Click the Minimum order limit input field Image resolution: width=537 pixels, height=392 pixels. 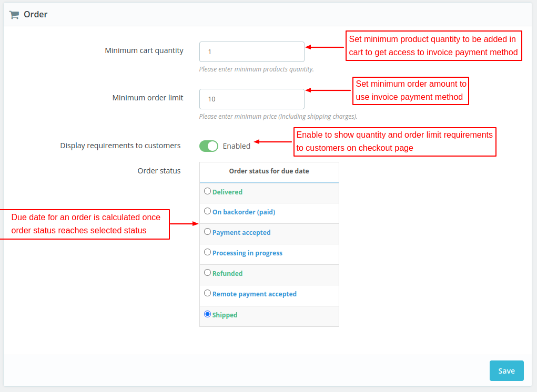[x=251, y=99]
